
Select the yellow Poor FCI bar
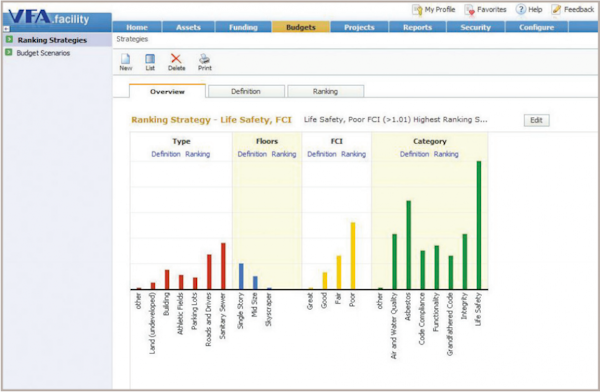coord(353,255)
